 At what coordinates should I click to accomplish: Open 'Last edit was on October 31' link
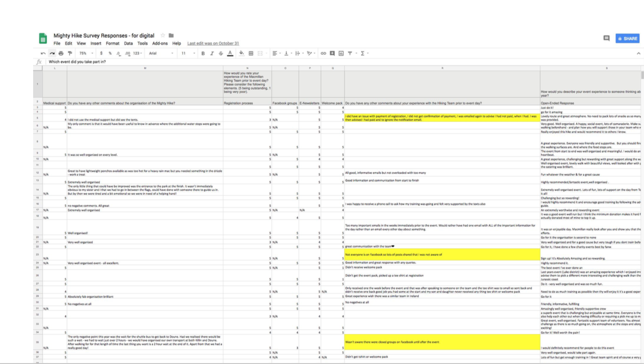[213, 43]
